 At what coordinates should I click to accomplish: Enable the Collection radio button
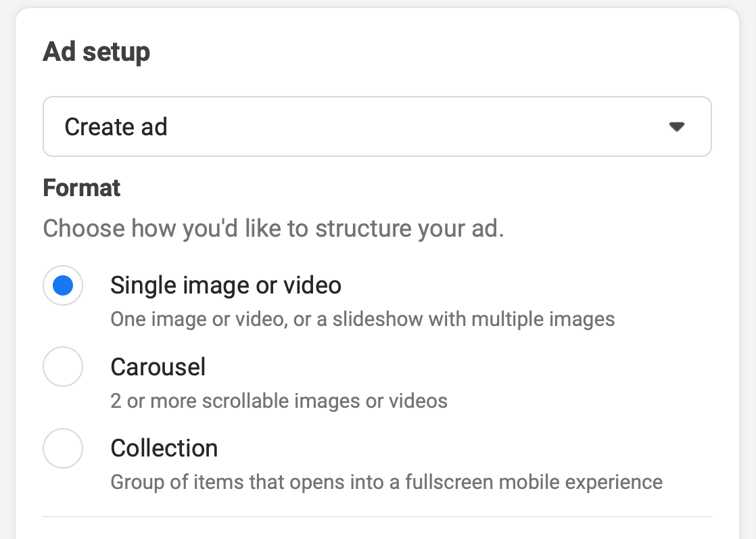click(x=63, y=448)
